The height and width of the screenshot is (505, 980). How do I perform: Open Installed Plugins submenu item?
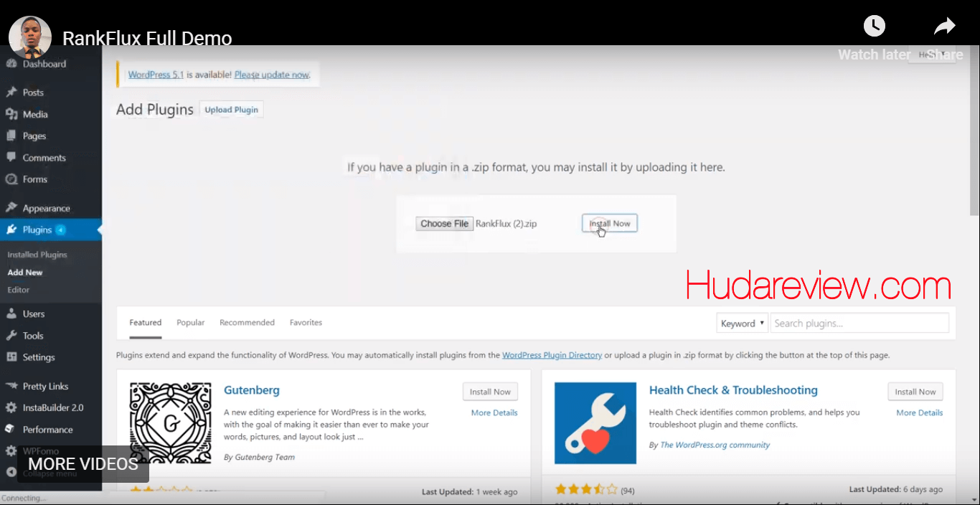click(x=37, y=255)
